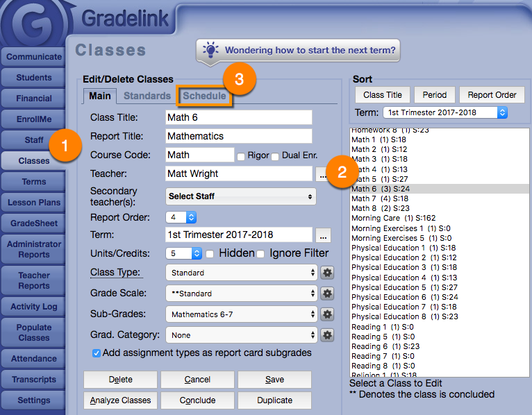Click the gear icon beside Class Type

tap(328, 273)
